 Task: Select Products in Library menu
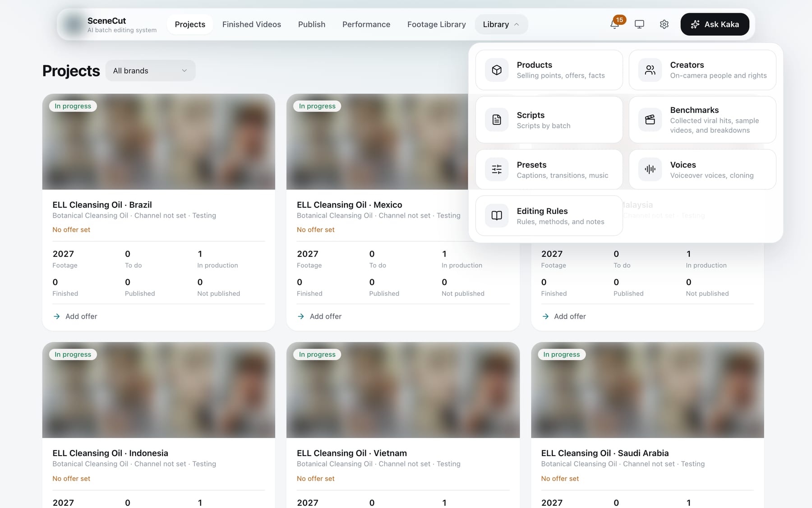(549, 70)
